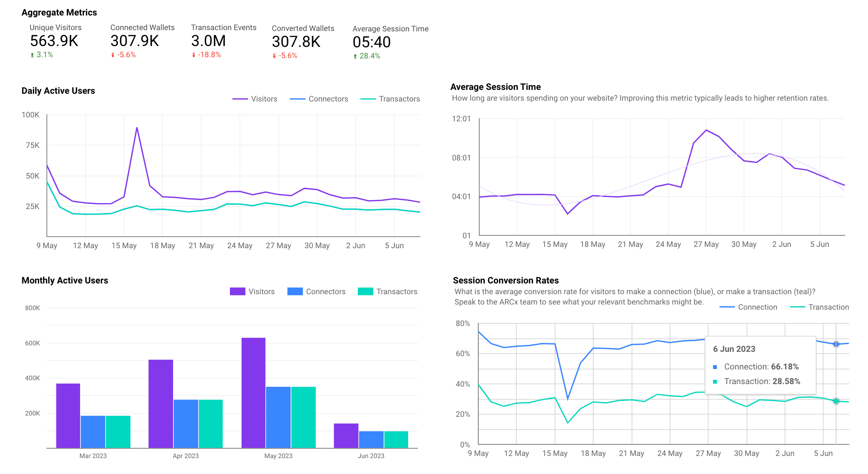Toggle Visitors series in Daily Active Users legend
868x474 pixels.
263,99
